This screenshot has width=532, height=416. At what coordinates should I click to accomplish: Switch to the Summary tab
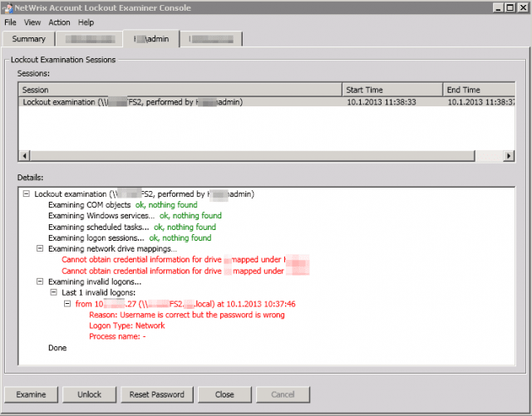tap(28, 39)
